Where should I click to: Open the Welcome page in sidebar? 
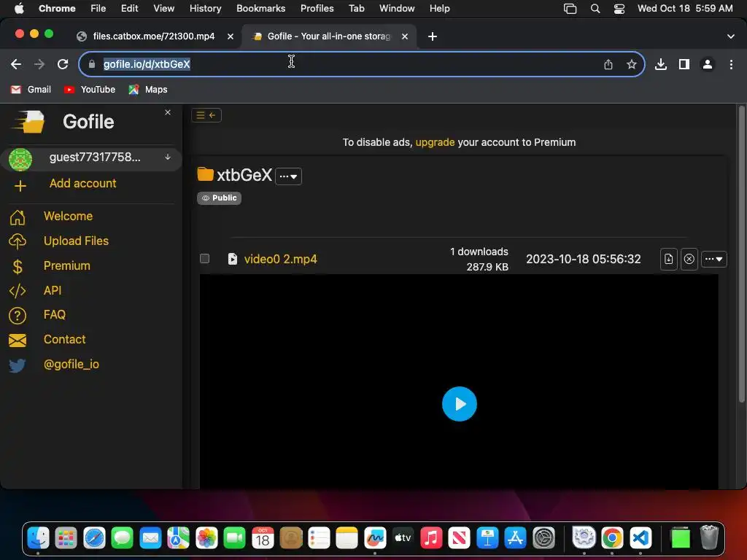68,216
